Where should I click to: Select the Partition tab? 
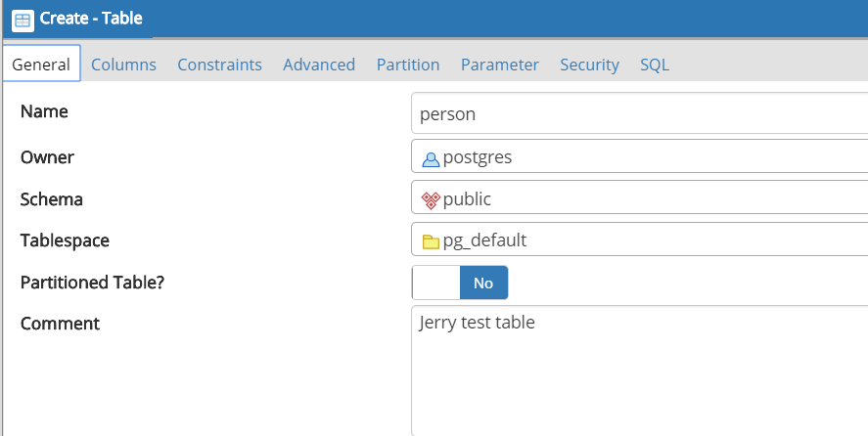click(x=408, y=65)
